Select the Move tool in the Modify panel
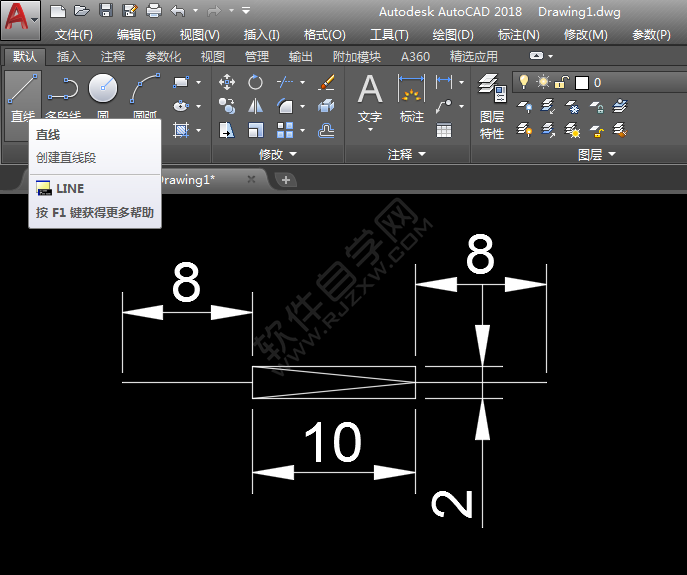 point(227,82)
